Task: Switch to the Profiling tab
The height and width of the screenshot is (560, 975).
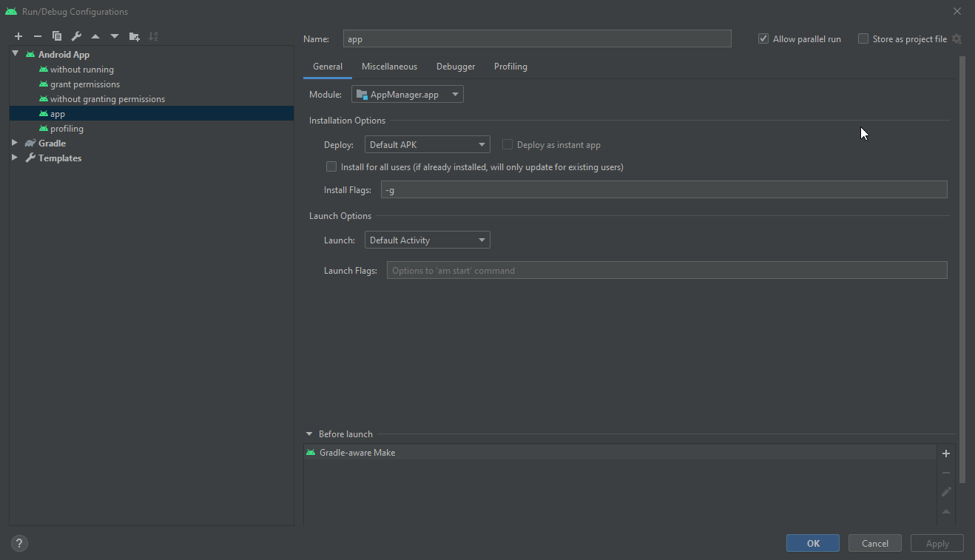Action: pos(510,67)
